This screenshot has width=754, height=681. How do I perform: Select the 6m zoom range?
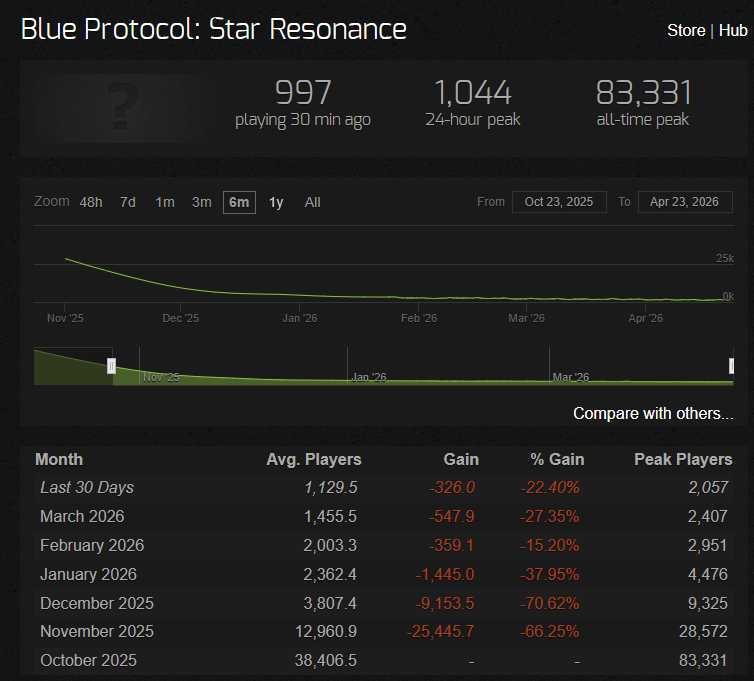tap(239, 202)
